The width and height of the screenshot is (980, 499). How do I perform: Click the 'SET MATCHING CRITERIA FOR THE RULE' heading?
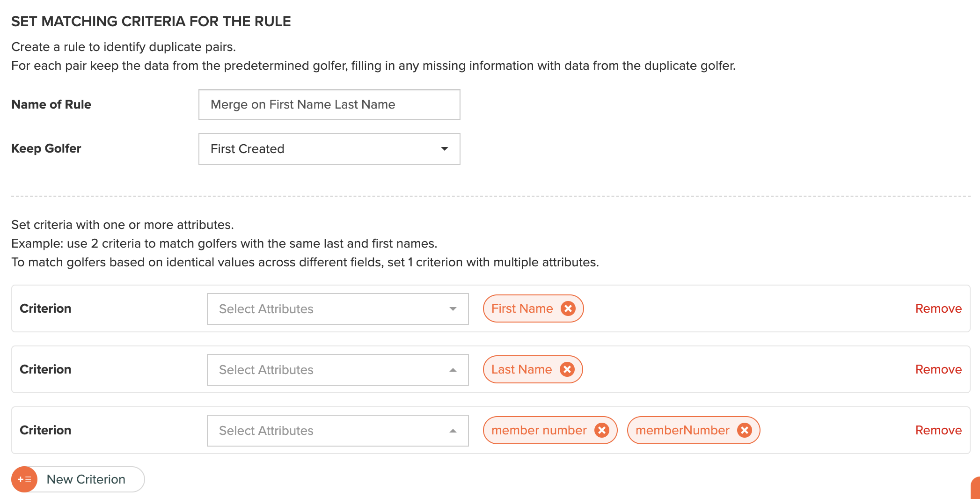(x=151, y=22)
